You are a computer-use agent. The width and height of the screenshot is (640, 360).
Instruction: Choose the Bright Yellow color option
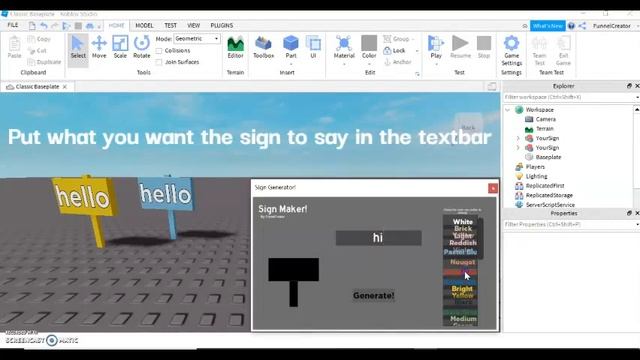(462, 291)
